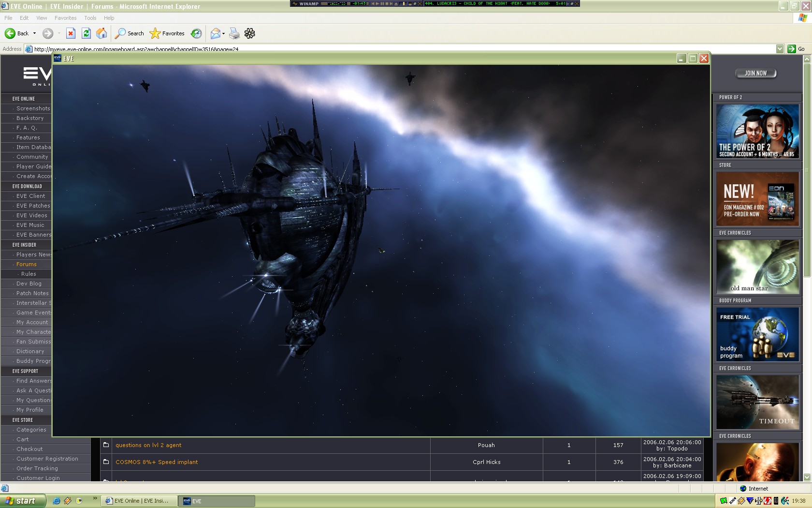Open the History toolbar icon
Viewport: 812px width, 508px height.
196,33
